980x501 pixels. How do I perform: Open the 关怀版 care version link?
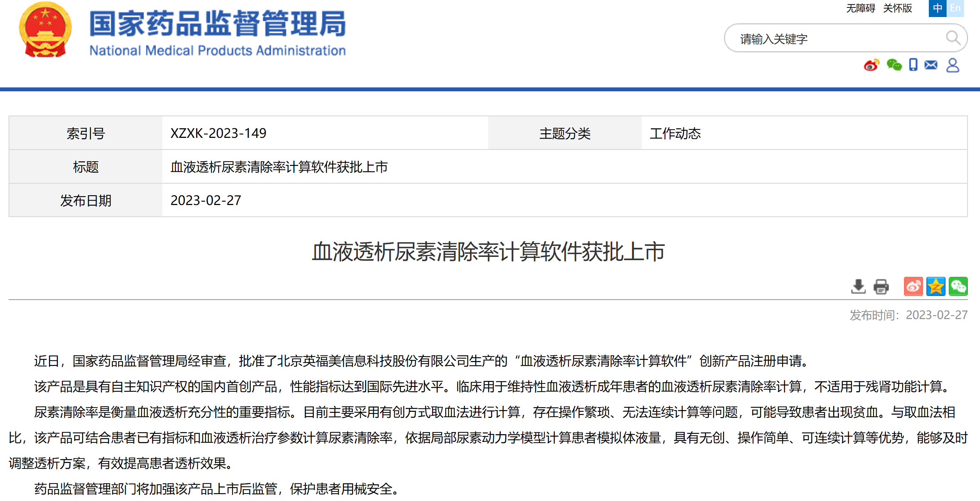[898, 8]
